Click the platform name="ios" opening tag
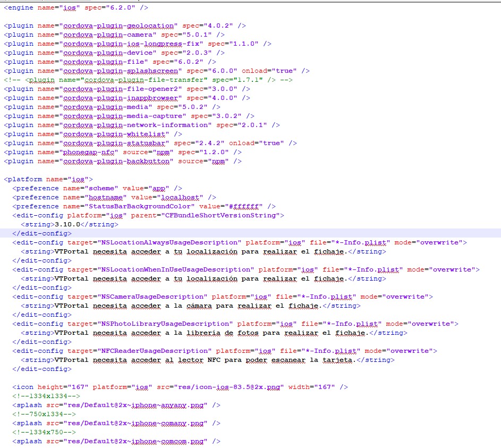This screenshot has height=448, width=501. click(x=48, y=179)
